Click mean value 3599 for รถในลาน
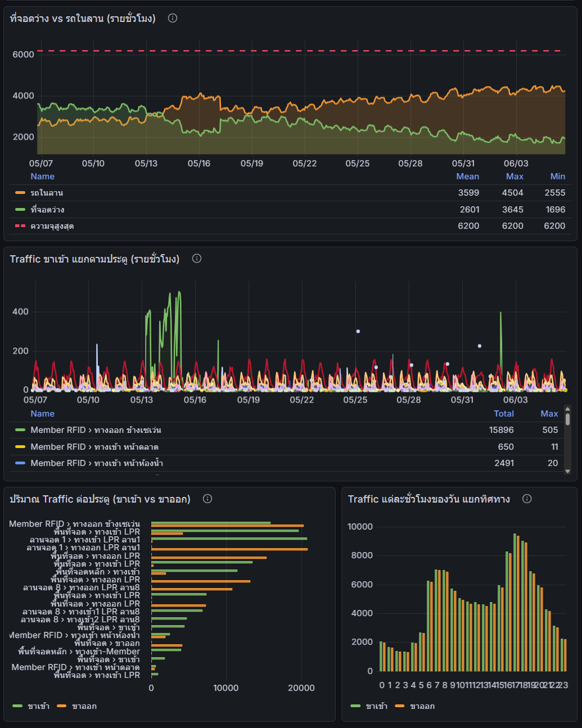Viewport: 582px width, 728px height. pos(468,193)
